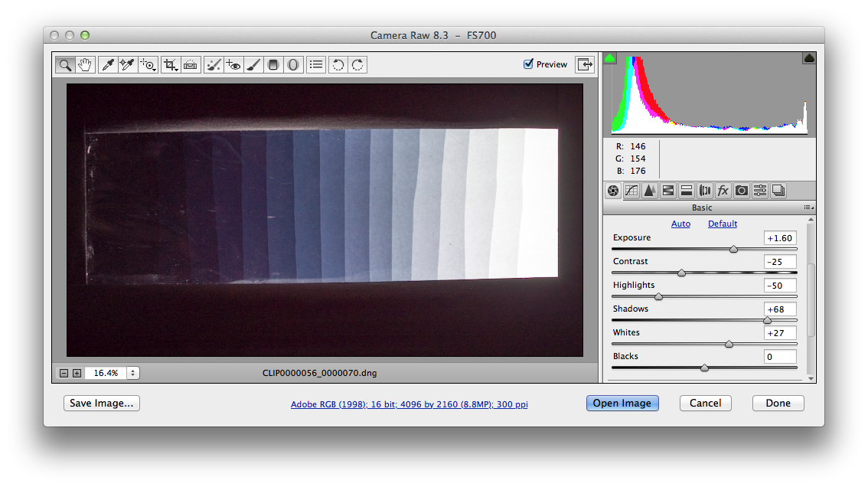Switch to the Tone Curve tab

pyautogui.click(x=631, y=191)
